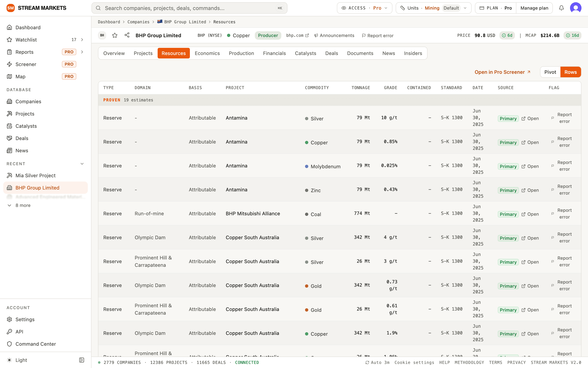Open the Catalysts tab
588x368 pixels.
(305, 53)
